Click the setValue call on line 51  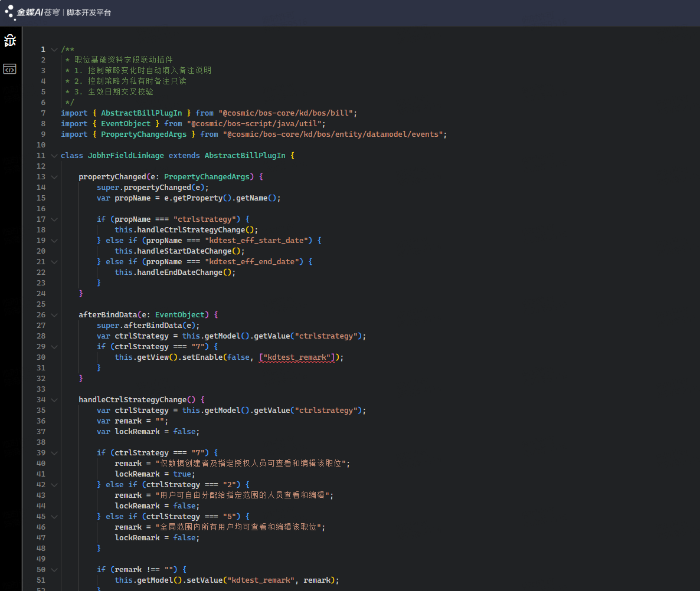pyautogui.click(x=204, y=580)
